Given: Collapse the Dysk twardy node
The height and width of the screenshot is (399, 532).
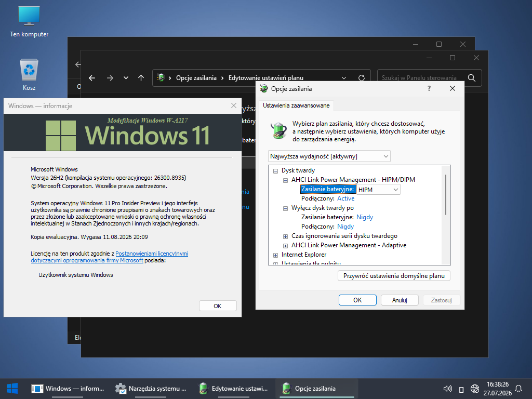Looking at the screenshot, I should coord(275,171).
